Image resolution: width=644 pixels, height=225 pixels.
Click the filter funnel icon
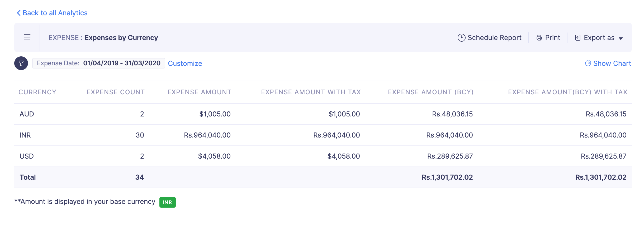tap(21, 63)
